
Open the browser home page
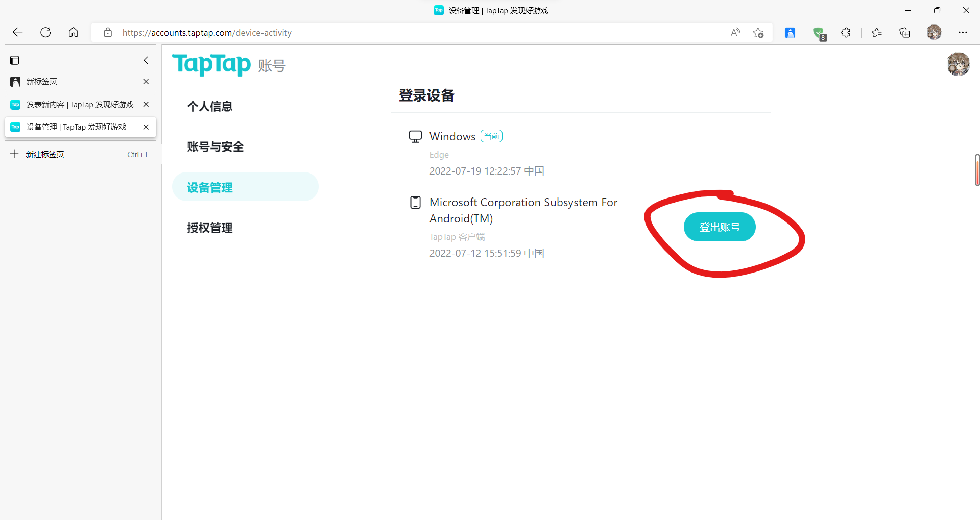pos(74,32)
